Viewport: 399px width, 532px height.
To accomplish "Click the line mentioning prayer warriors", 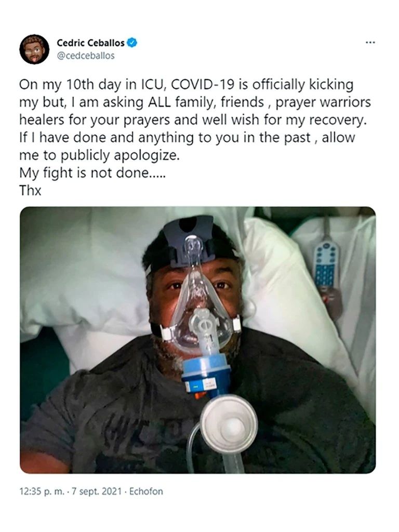I will pos(195,102).
